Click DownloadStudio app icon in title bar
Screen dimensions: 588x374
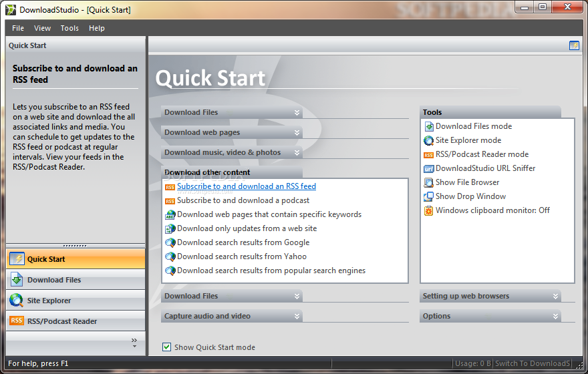coord(11,10)
